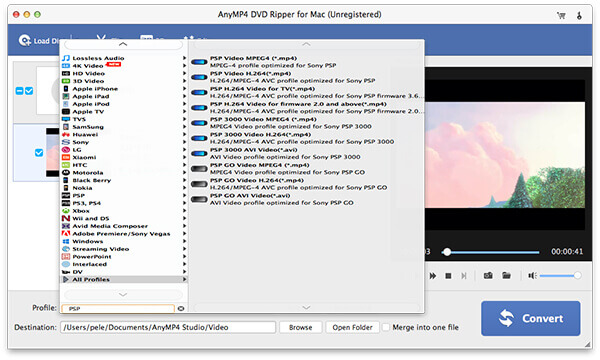Choose PSP H.264 Video for firmware 2.0
The image size is (600, 360).
tap(307, 108)
